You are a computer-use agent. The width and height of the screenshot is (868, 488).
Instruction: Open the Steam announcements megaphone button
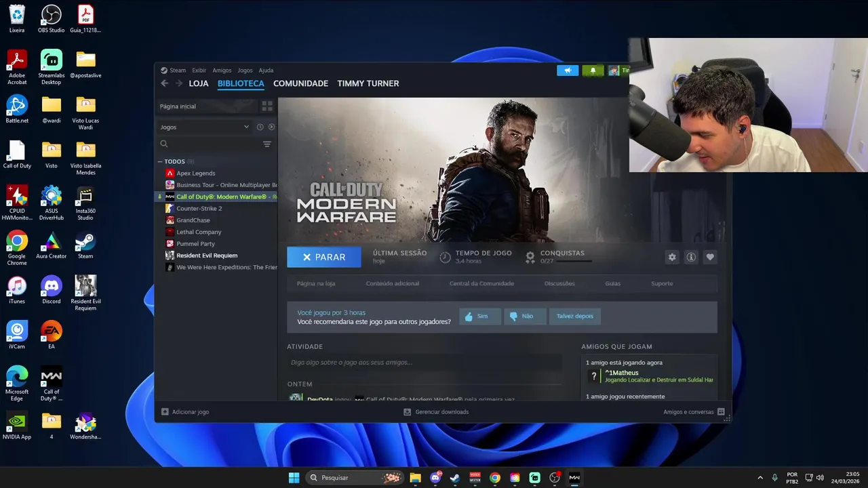568,70
